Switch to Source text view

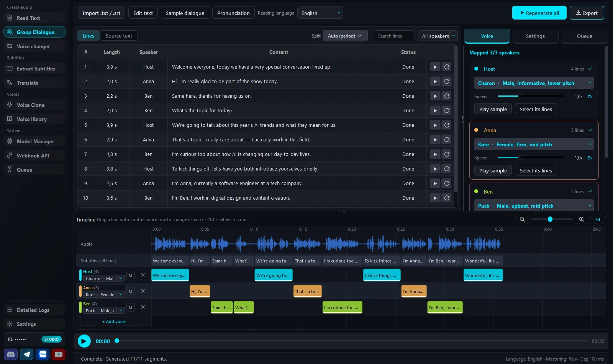[x=119, y=36]
